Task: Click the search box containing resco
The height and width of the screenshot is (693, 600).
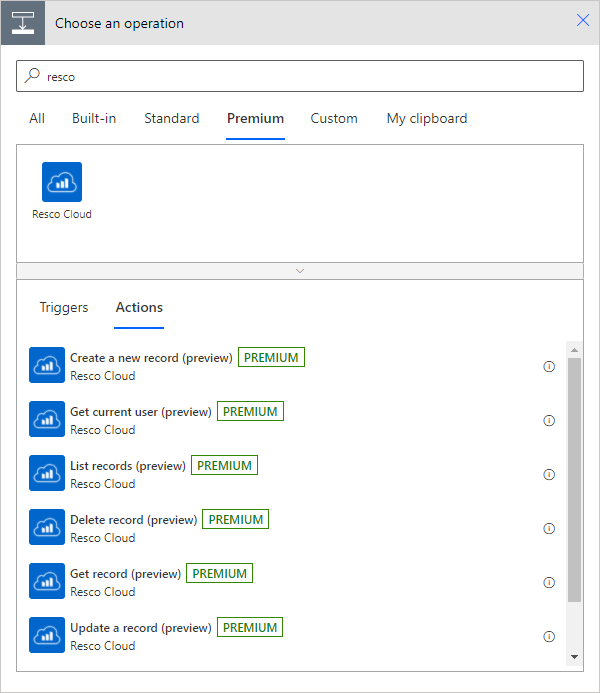Action: pyautogui.click(x=300, y=76)
